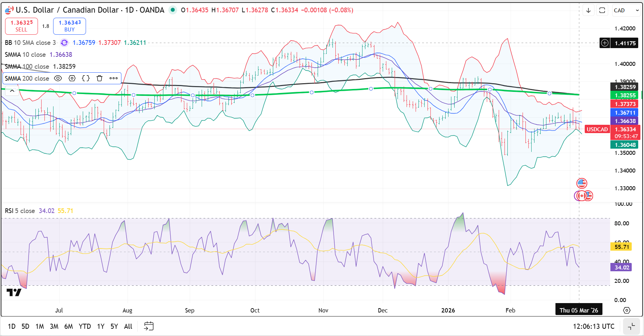Open chart scale settings gear icon
The image size is (644, 336).
[627, 310]
